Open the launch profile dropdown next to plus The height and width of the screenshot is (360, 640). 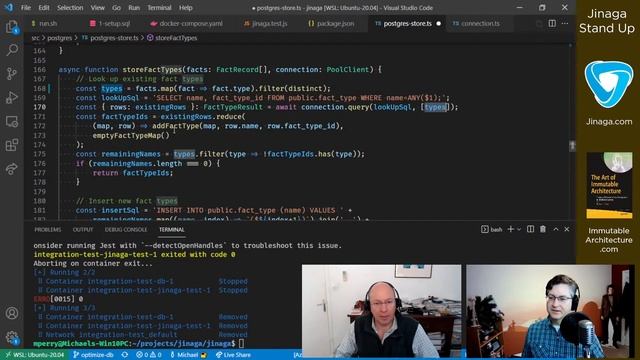[x=519, y=229]
